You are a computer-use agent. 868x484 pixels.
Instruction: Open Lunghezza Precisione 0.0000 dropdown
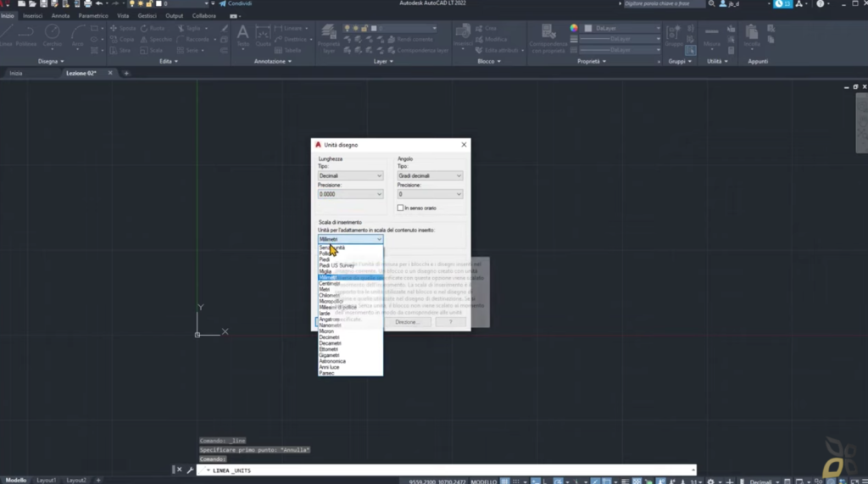point(350,194)
